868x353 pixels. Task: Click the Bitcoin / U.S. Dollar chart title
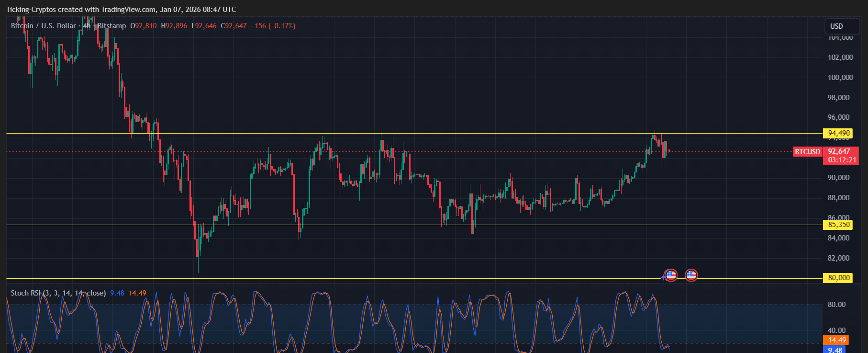tap(43, 26)
